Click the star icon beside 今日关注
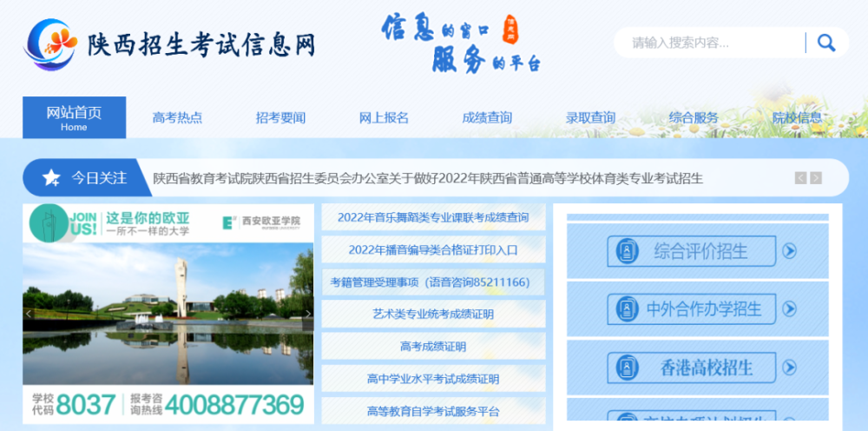The image size is (868, 431). (51, 178)
